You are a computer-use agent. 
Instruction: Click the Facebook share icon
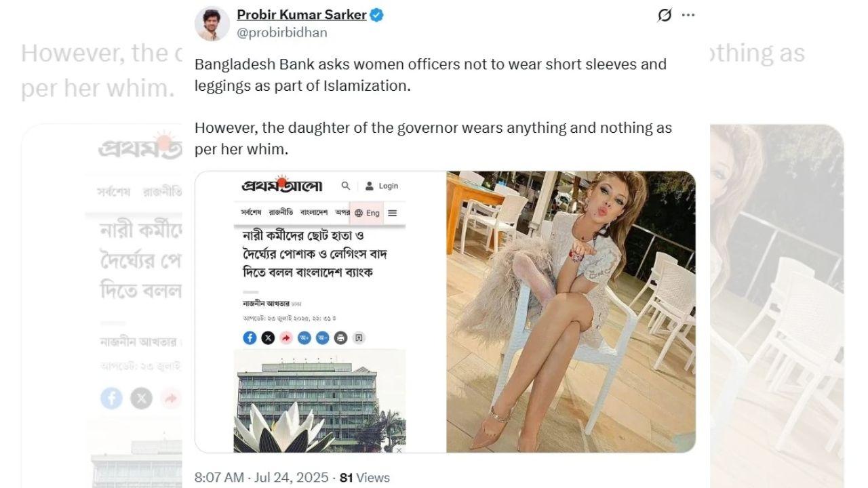[x=250, y=338]
